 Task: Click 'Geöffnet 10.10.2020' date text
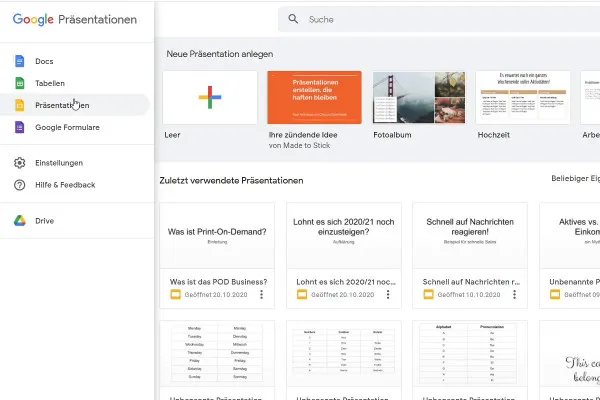point(469,295)
